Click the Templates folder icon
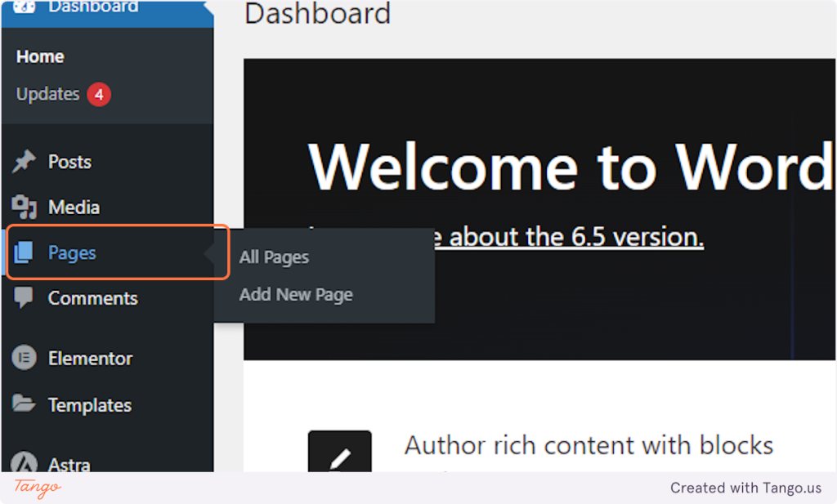This screenshot has height=504, width=837. pyautogui.click(x=24, y=404)
